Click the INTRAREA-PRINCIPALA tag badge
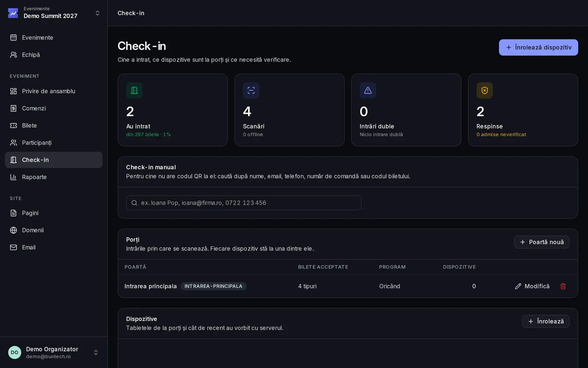 214,286
